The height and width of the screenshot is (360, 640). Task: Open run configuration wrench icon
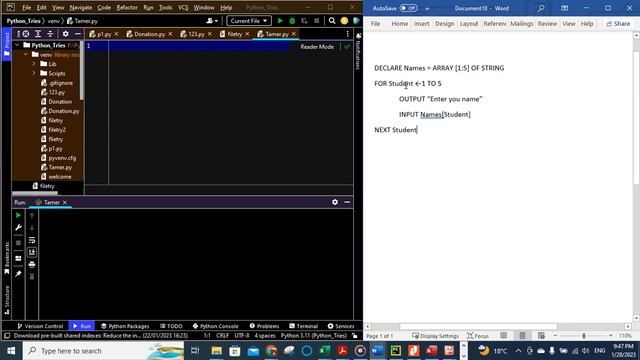[18, 228]
